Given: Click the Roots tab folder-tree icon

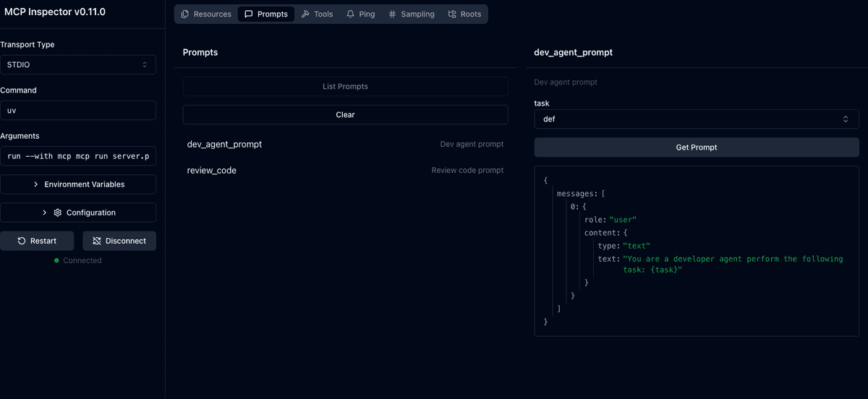Looking at the screenshot, I should pyautogui.click(x=452, y=14).
